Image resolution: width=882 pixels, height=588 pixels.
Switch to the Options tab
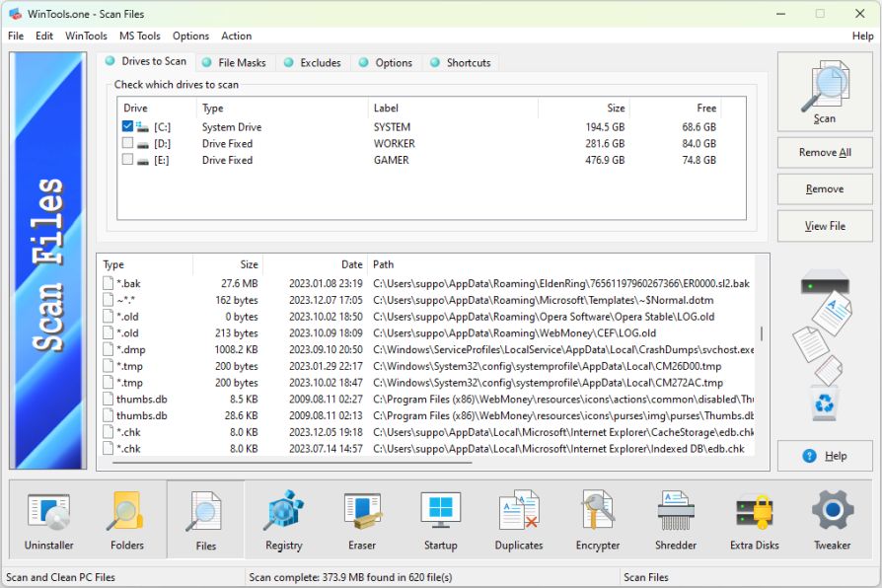(387, 62)
